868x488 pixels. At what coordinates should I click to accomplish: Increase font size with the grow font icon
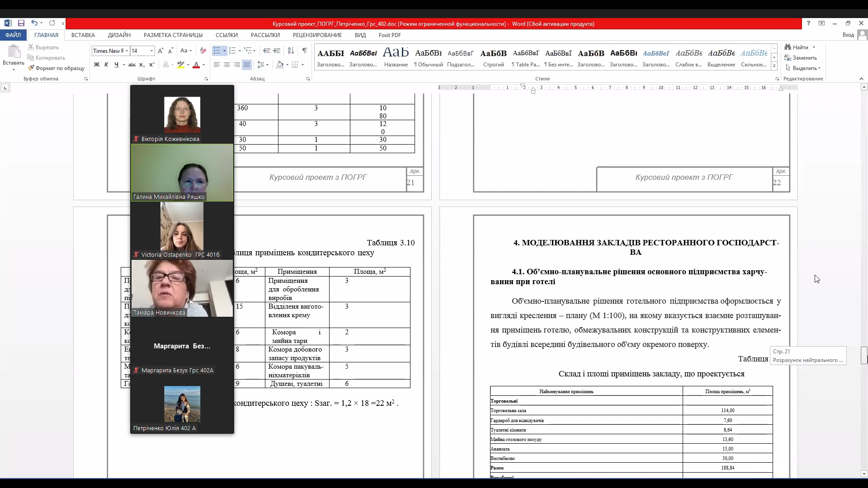[160, 51]
